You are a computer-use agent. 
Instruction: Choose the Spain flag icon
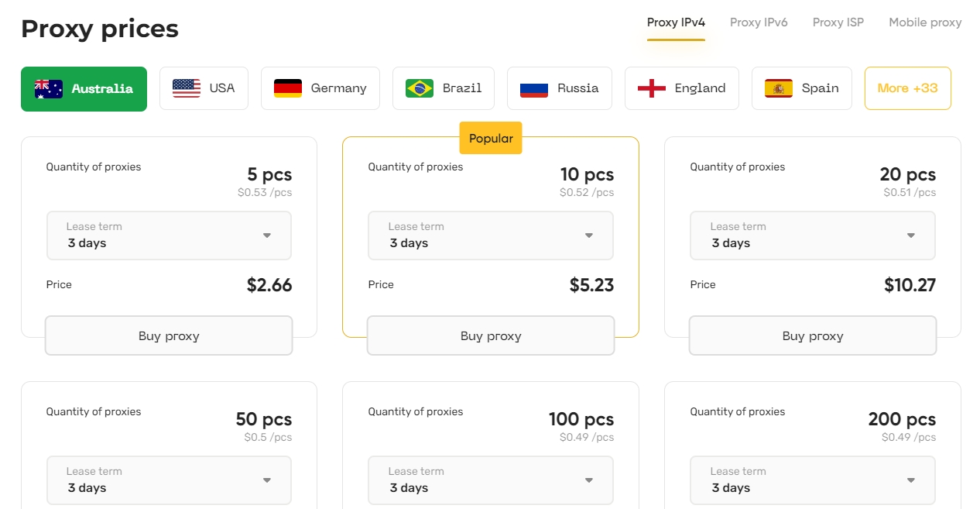(x=779, y=88)
